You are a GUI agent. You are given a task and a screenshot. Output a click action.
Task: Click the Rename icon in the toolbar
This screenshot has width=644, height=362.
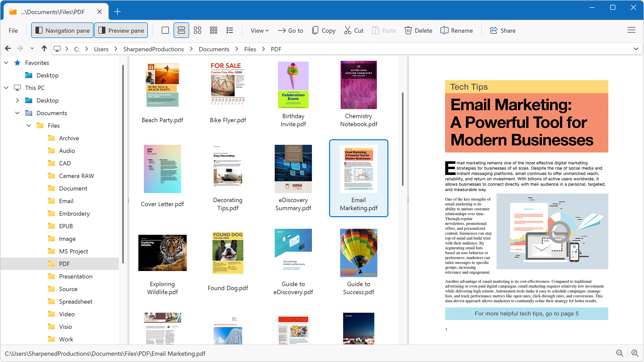[444, 30]
